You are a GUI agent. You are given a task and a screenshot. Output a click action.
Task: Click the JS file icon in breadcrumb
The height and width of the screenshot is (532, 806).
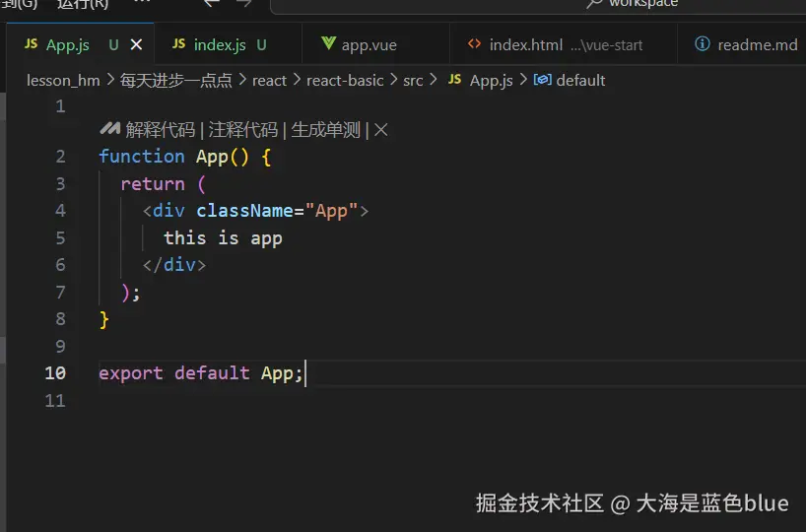coord(454,80)
